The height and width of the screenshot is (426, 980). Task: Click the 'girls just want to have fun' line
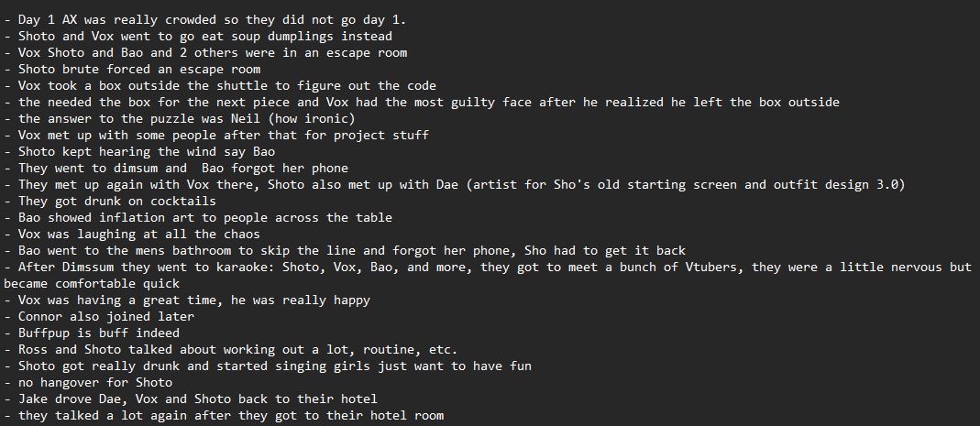pyautogui.click(x=266, y=366)
